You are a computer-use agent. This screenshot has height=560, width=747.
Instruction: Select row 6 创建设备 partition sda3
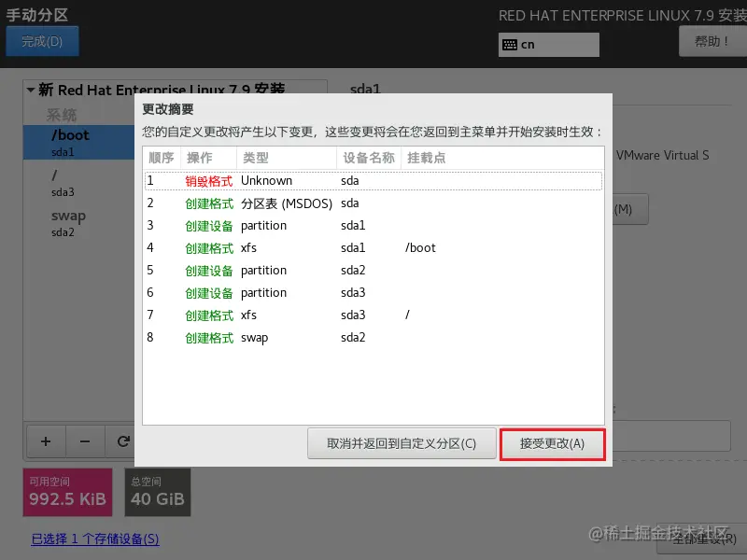[373, 293]
